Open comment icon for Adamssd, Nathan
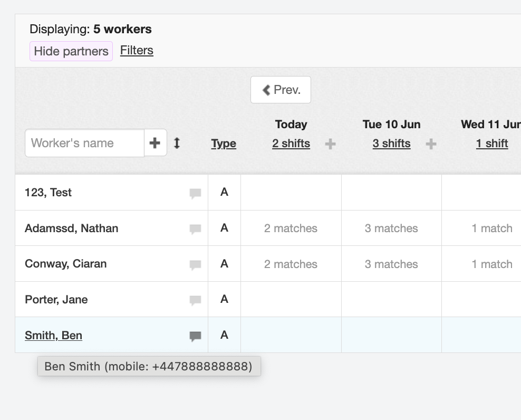The image size is (521, 420). (195, 229)
